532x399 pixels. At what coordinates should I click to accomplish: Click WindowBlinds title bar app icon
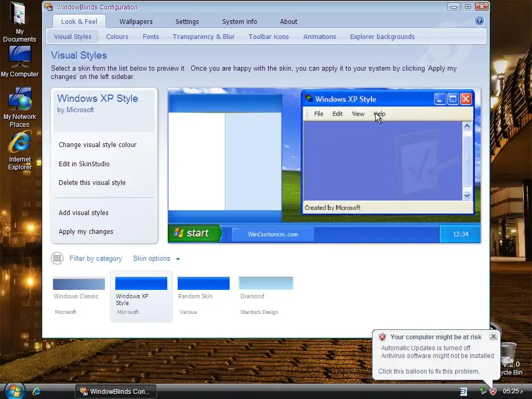(48, 6)
